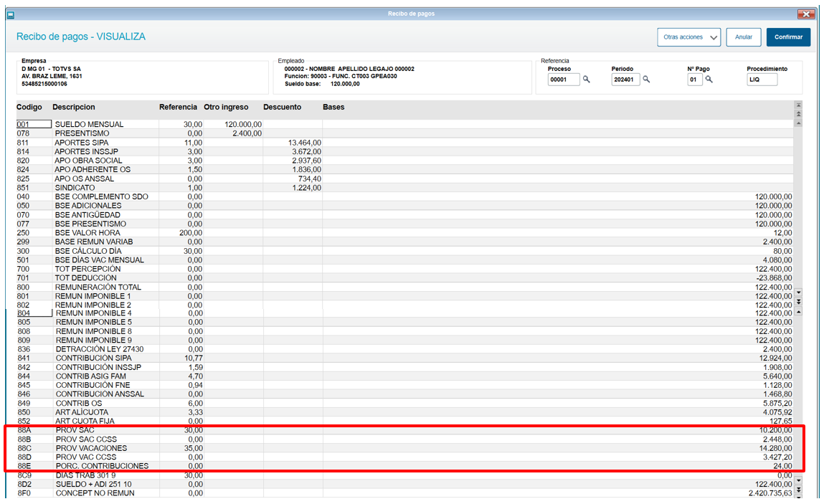Viewport: 824px width, 504px height.
Task: Select the APORTES INSSJP row
Action: coord(404,152)
